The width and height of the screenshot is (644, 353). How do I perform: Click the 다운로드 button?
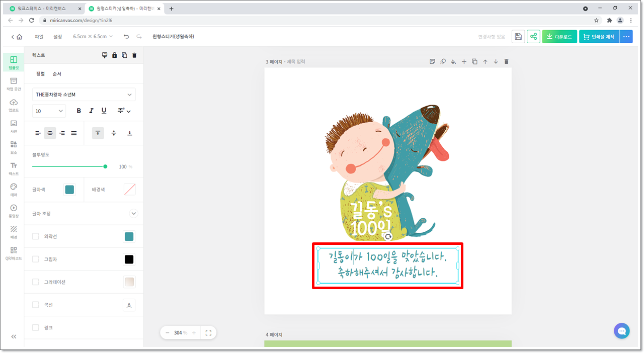(559, 37)
